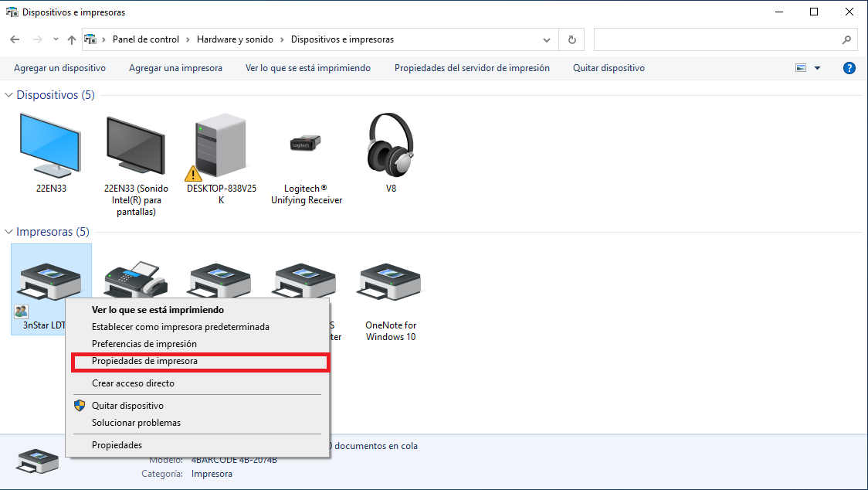Expand chevron after Panel de control

click(188, 39)
